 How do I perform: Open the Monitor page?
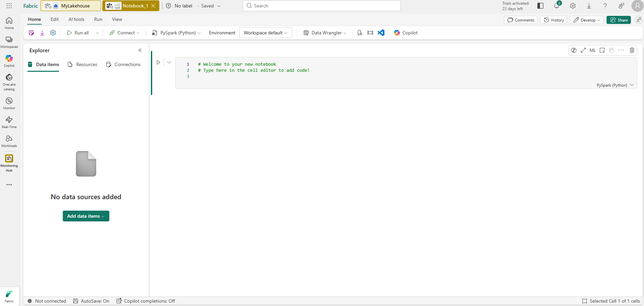pyautogui.click(x=9, y=103)
